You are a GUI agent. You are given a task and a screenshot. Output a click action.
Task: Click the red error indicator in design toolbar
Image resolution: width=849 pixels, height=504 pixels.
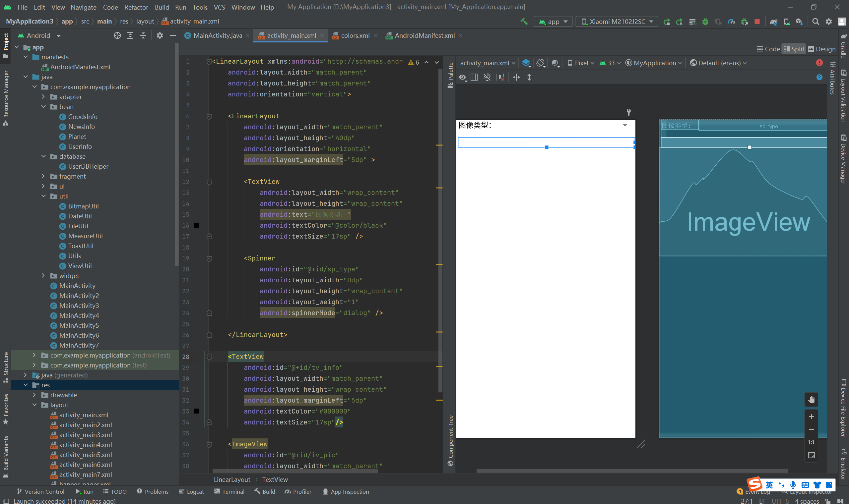[x=819, y=63]
